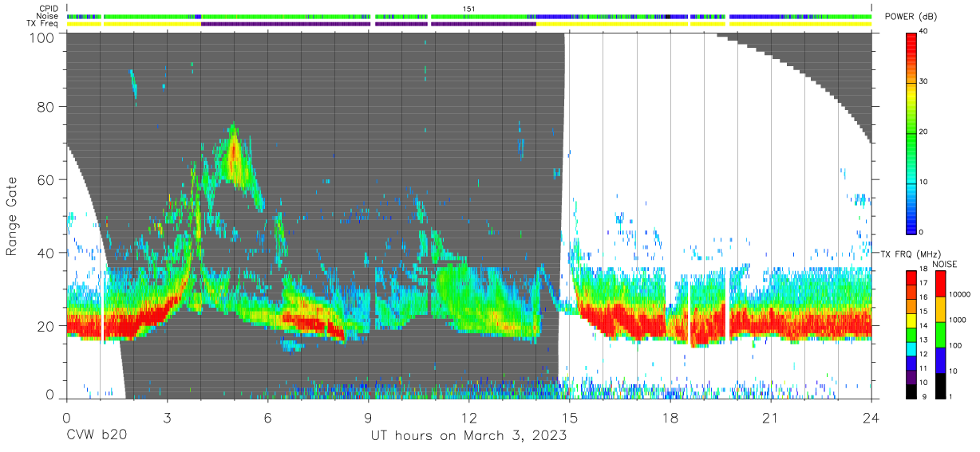Select range gate tick label 80
980x452 pixels.
[45, 107]
